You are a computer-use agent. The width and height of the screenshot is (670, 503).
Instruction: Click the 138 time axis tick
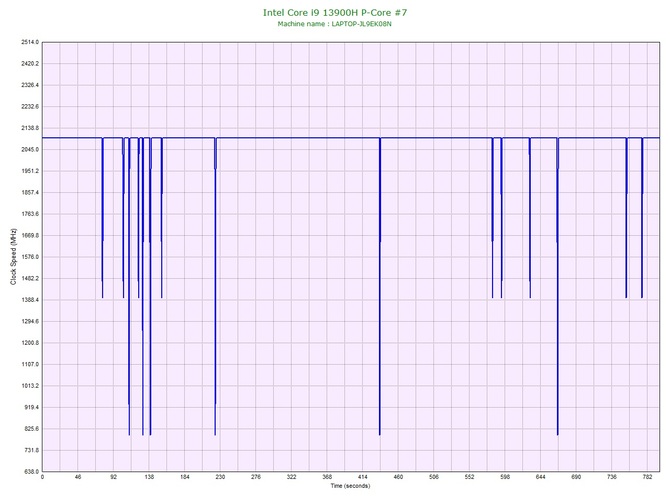tap(149, 477)
